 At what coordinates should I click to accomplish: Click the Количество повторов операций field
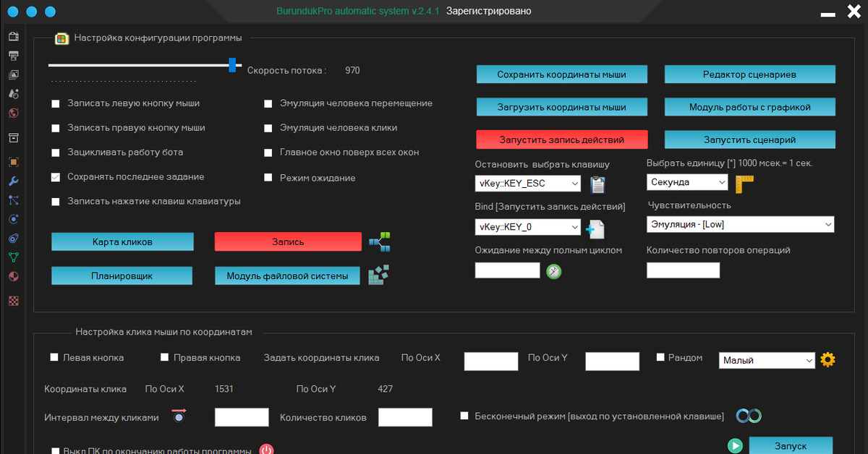pyautogui.click(x=683, y=270)
